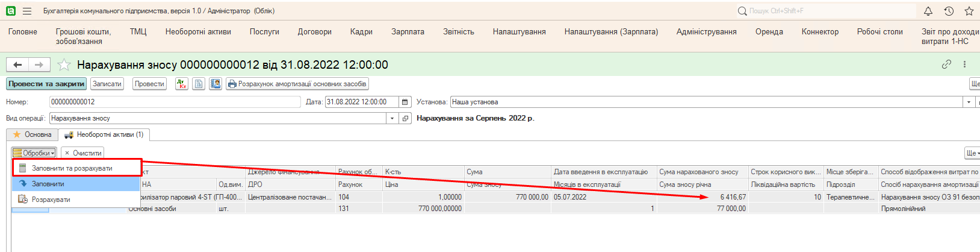This screenshot has height=252, width=980.
Task: Click Очистити button
Action: click(x=82, y=153)
